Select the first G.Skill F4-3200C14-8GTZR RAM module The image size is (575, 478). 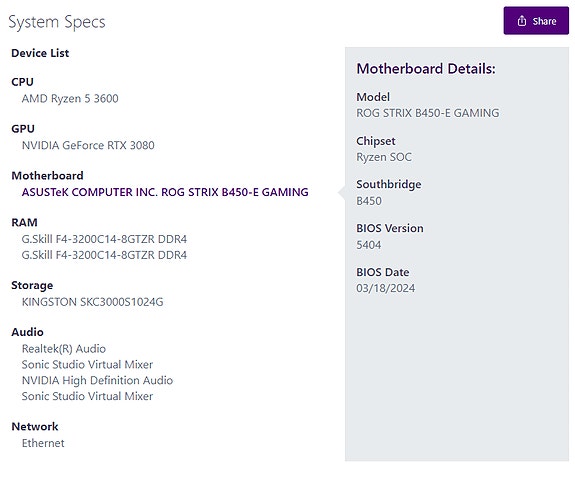click(104, 239)
